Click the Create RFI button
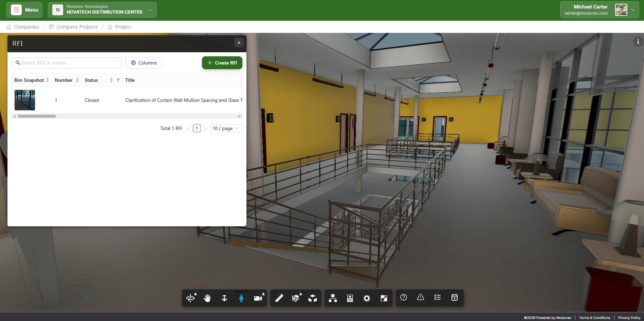The width and height of the screenshot is (644, 321). (222, 63)
